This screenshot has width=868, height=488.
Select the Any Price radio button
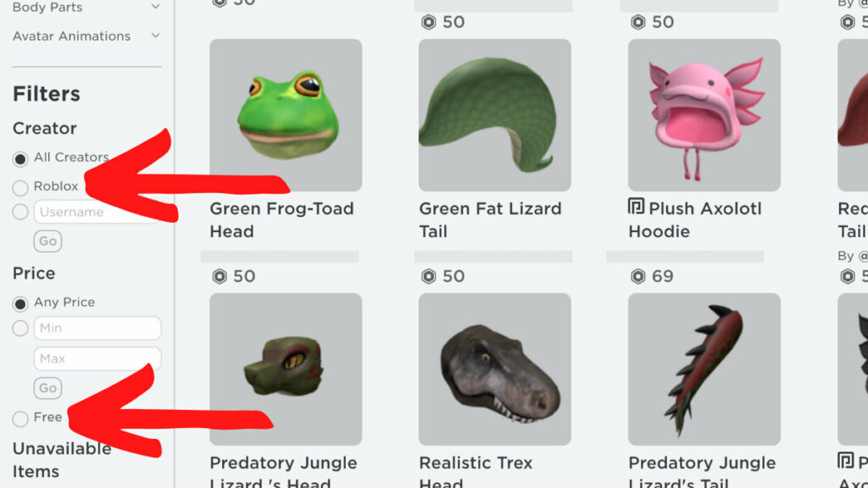coord(20,304)
